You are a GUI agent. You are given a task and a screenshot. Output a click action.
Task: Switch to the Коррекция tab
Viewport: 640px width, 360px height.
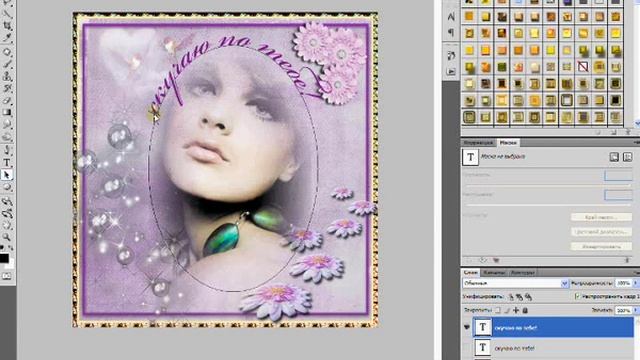coord(479,142)
